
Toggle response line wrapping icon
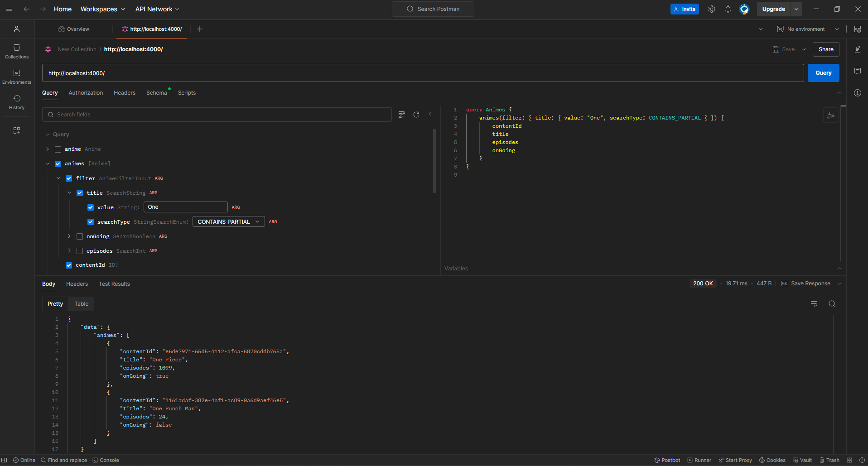click(814, 304)
